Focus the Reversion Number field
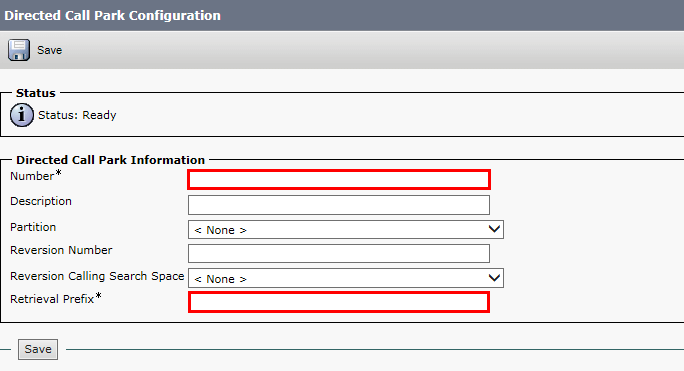Screen dimensions: 684x371 coord(339,254)
